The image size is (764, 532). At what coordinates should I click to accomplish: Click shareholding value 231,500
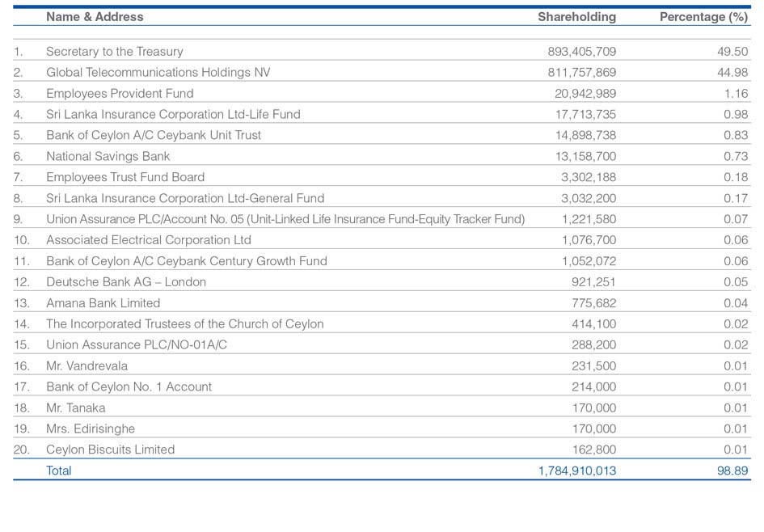click(594, 366)
